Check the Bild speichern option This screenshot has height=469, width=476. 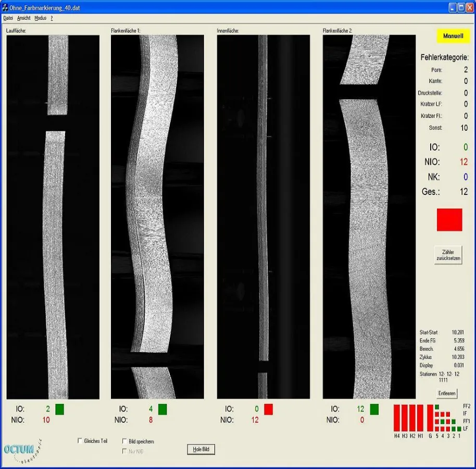(124, 441)
